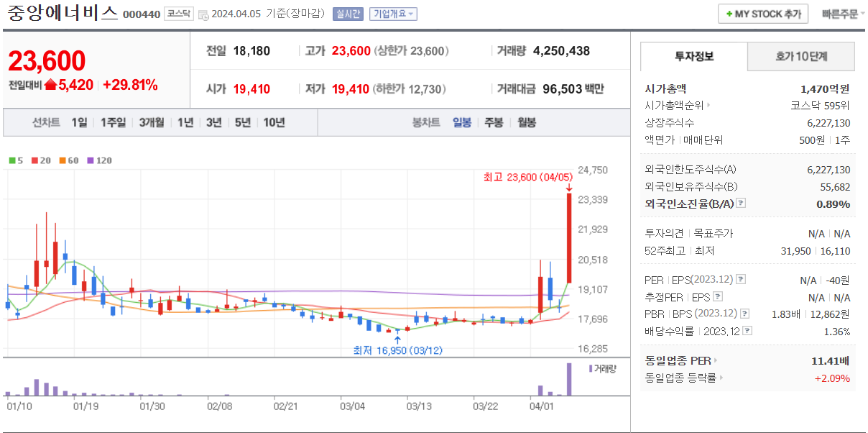Viewport: 868px width, 433px height.
Task: Click the calendar icon before the date
Action: click(203, 14)
